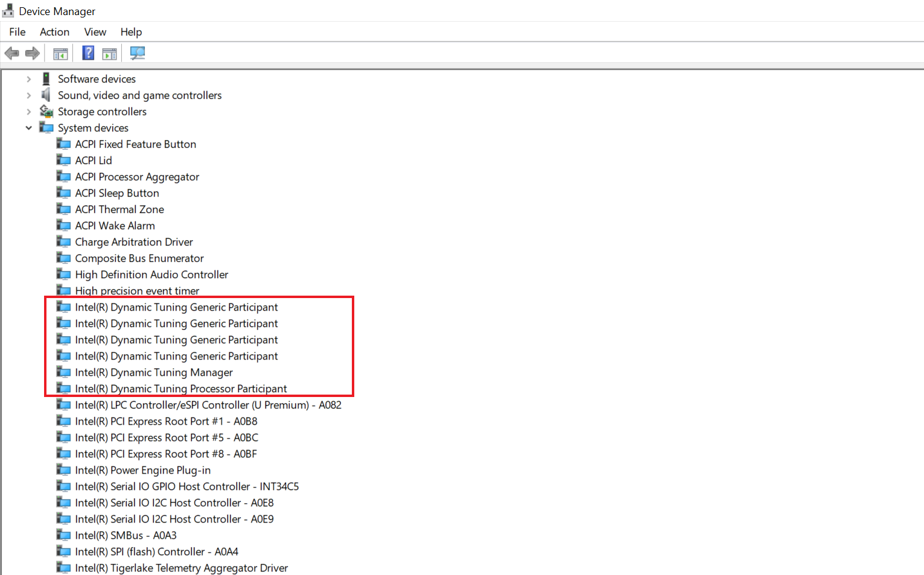Select Intel(R) SMBus - A0A3 device
The height and width of the screenshot is (575, 924).
point(126,535)
